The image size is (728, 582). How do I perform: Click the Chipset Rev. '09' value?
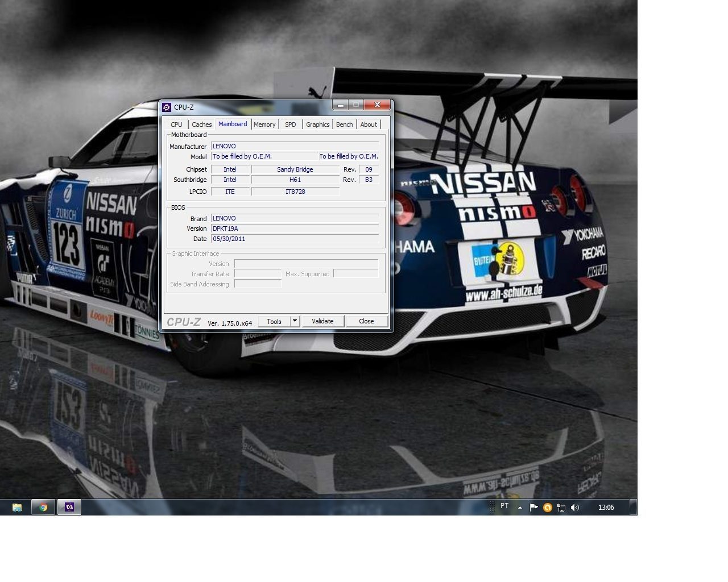(369, 169)
